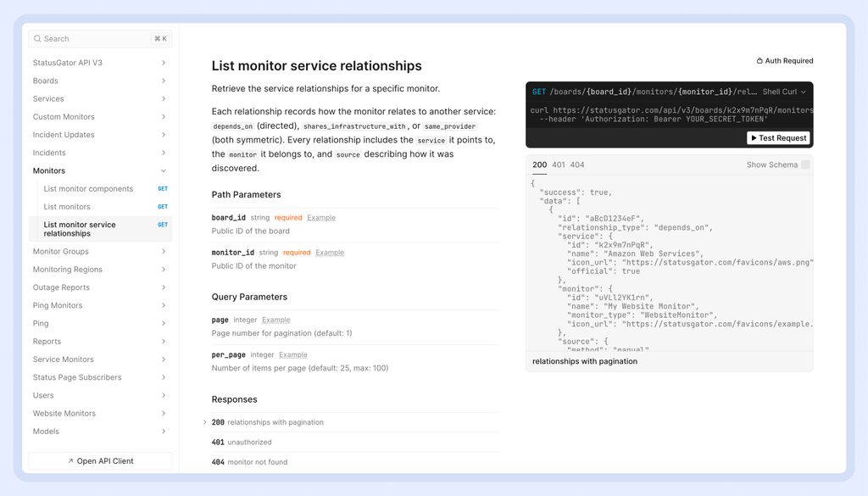Image resolution: width=868 pixels, height=496 pixels.
Task: Open List monitor components in sidebar
Action: [100, 189]
